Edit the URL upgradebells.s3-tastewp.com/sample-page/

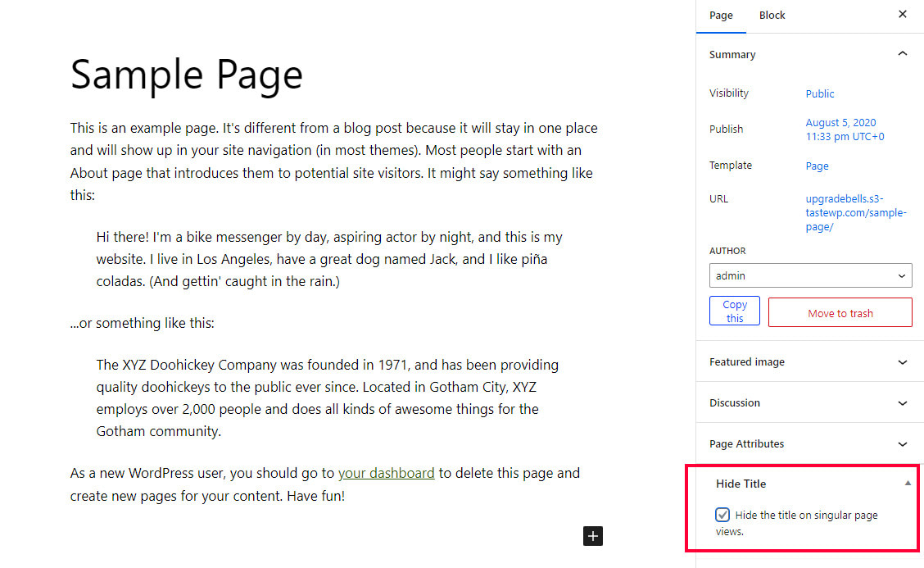856,213
